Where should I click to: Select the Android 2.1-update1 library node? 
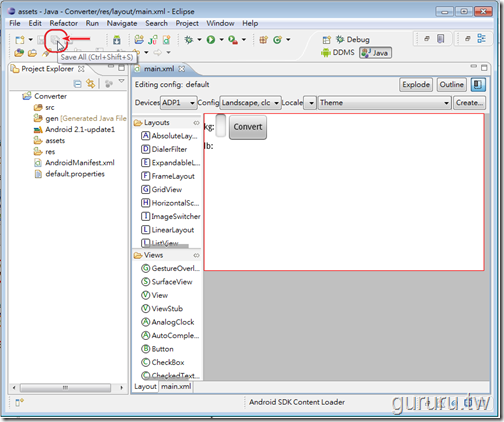point(80,129)
